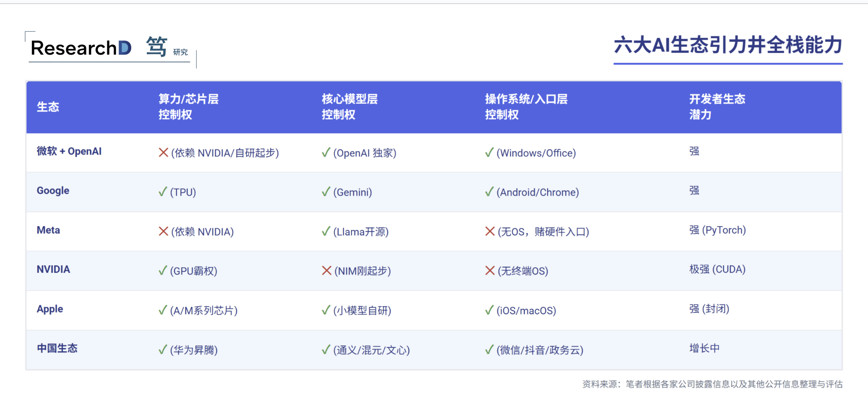
Task: Click the 资料来源 footnote text
Action: 712,384
